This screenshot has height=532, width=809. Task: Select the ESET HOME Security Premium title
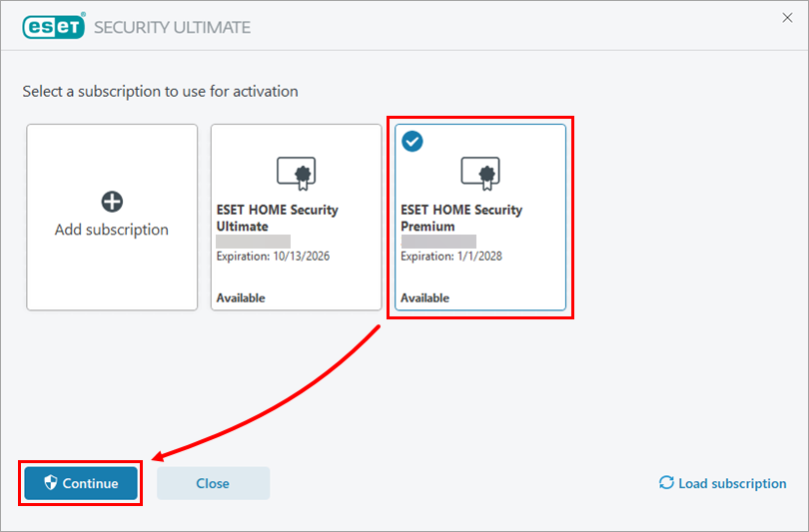(460, 218)
